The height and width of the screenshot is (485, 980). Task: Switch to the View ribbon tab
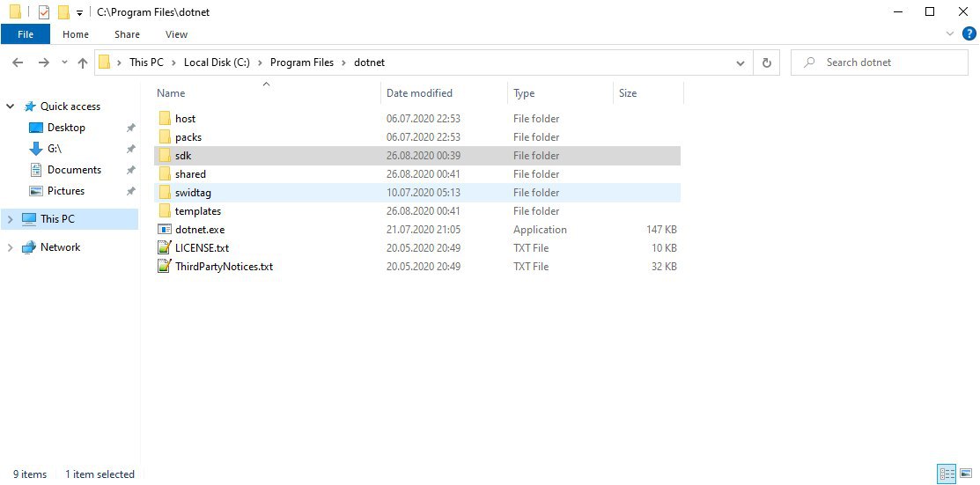click(x=176, y=34)
